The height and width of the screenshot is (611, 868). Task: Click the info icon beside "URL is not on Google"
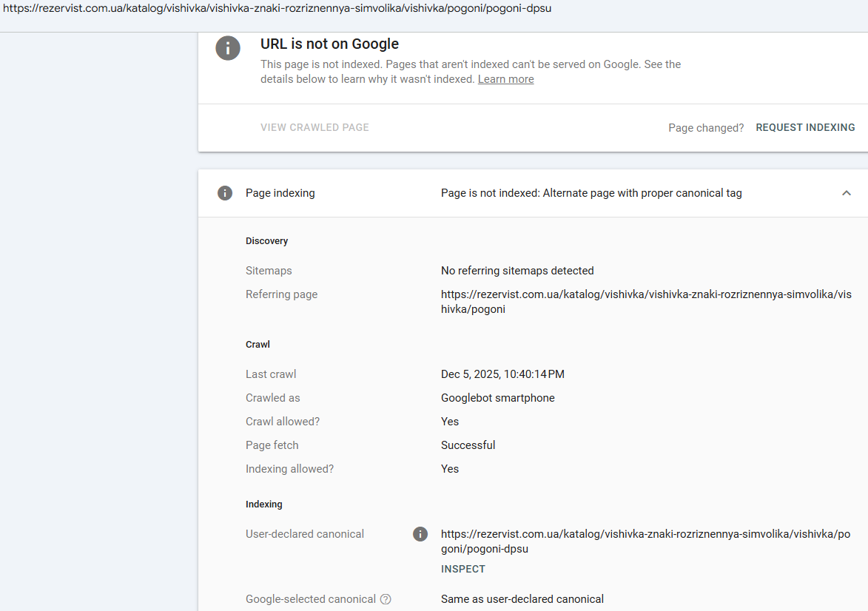[x=228, y=49]
